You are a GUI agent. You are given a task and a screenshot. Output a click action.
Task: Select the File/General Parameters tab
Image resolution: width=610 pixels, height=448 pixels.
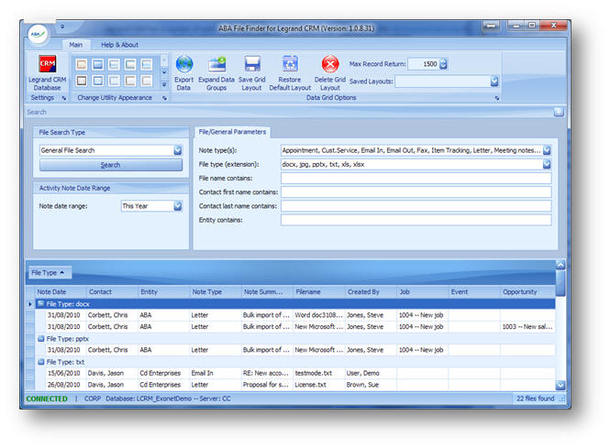pos(232,132)
